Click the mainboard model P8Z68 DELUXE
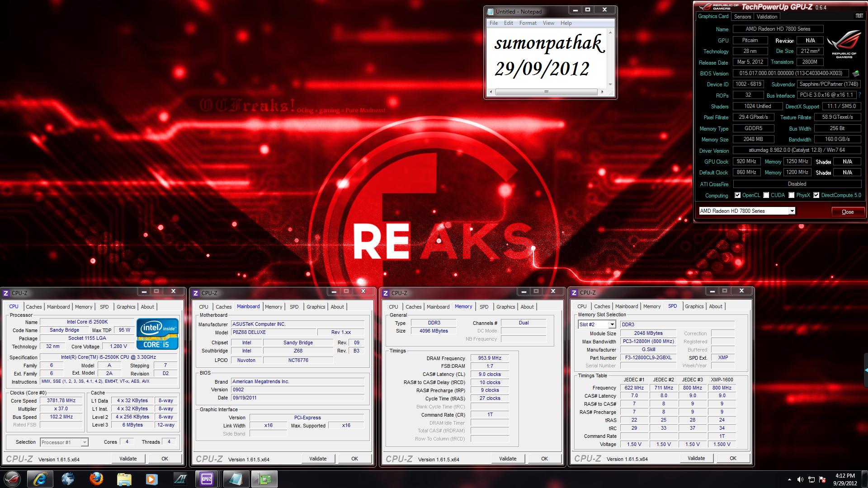The height and width of the screenshot is (488, 868). 273,332
